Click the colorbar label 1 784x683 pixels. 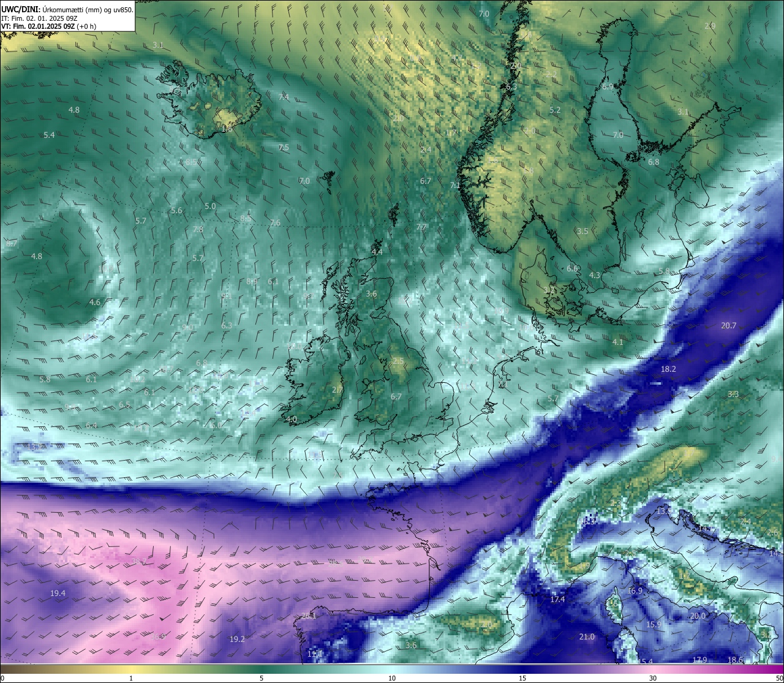point(131,678)
